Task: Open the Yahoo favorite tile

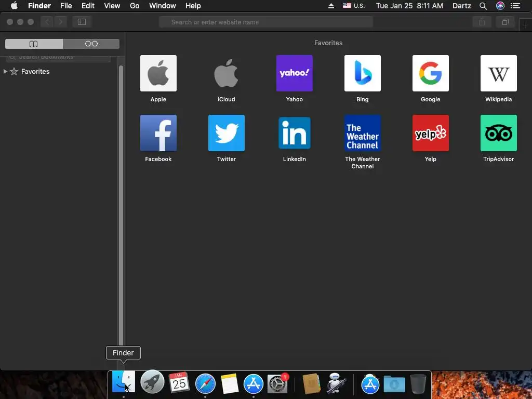Action: [294, 73]
